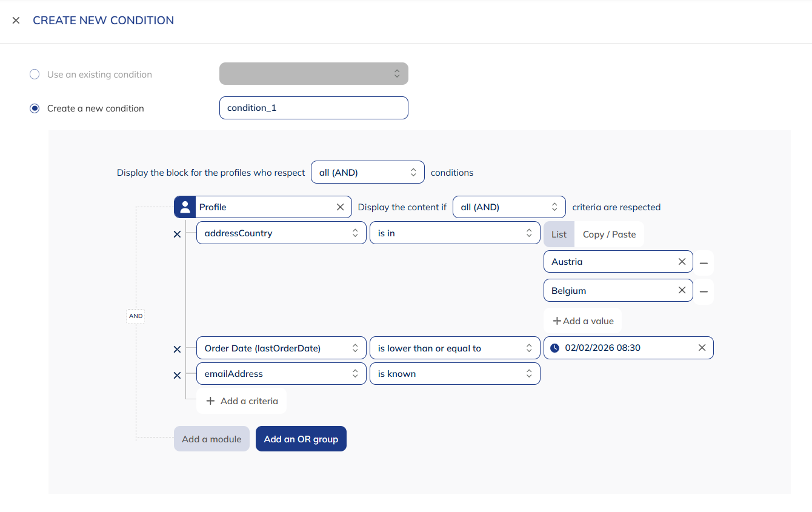This screenshot has width=812, height=512.
Task: Close the Create New Condition dialog
Action: pyautogui.click(x=16, y=21)
